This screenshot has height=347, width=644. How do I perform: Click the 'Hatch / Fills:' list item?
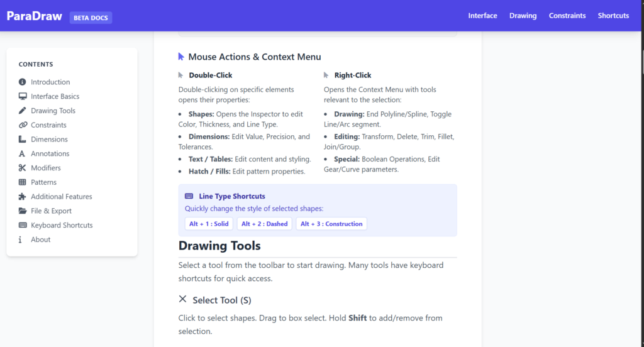[x=209, y=171]
